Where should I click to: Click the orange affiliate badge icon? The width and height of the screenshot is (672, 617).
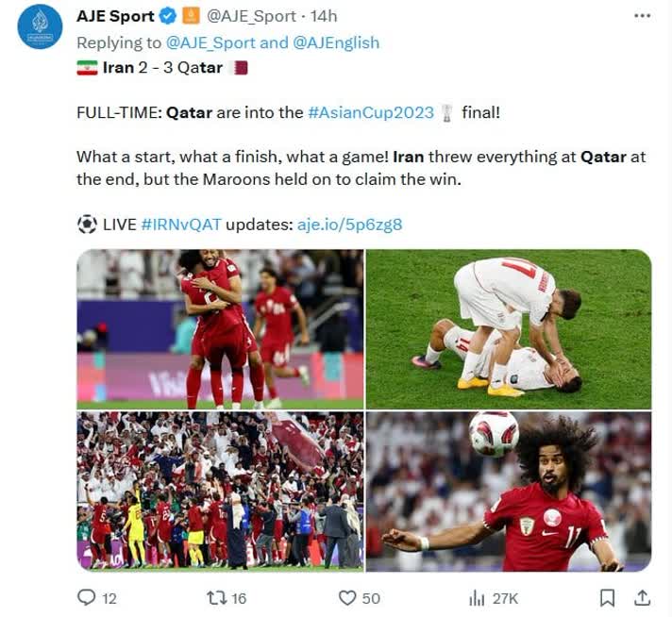tap(191, 16)
